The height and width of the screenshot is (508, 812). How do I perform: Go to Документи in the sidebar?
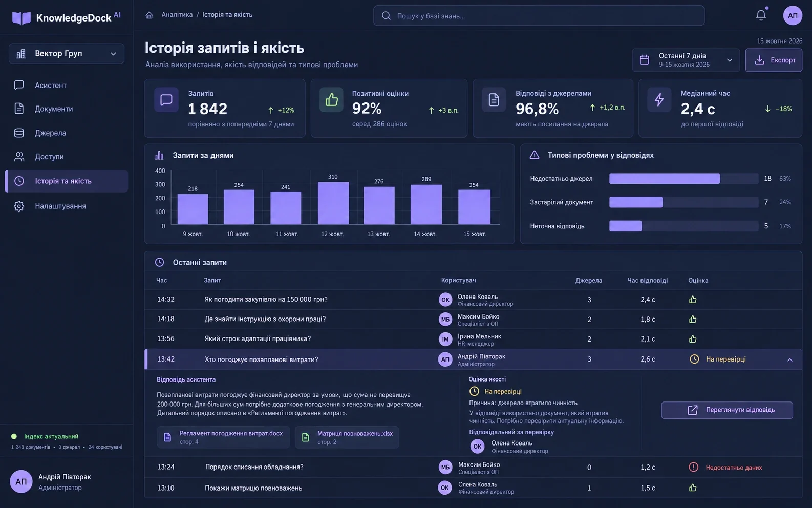pyautogui.click(x=67, y=109)
